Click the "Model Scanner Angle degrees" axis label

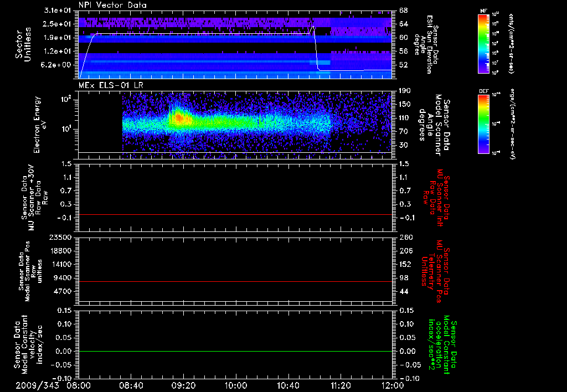[434, 125]
